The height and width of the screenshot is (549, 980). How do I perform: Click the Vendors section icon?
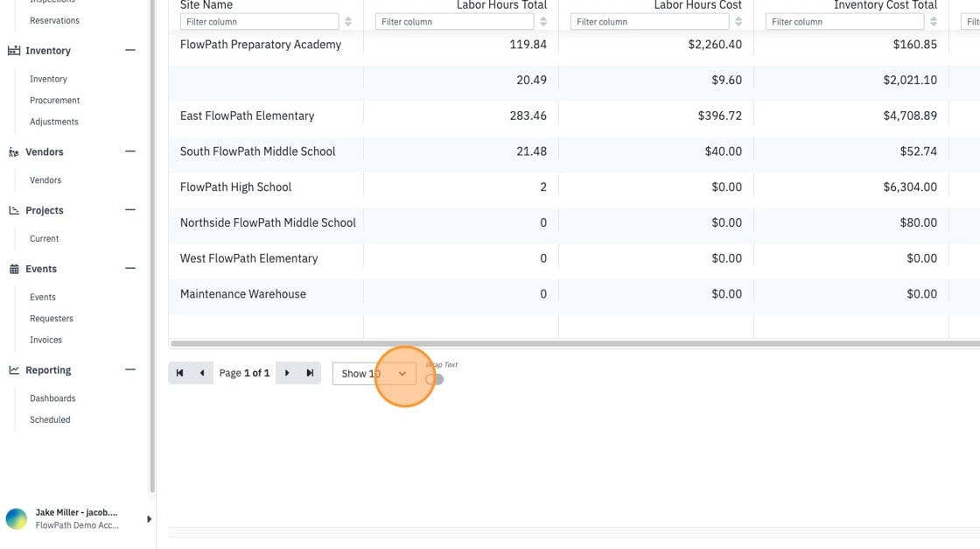coord(14,152)
